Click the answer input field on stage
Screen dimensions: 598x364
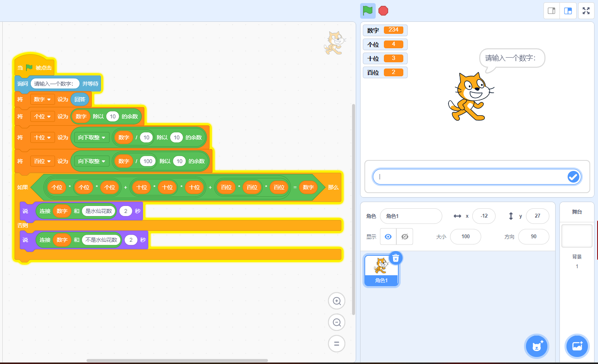[471, 177]
